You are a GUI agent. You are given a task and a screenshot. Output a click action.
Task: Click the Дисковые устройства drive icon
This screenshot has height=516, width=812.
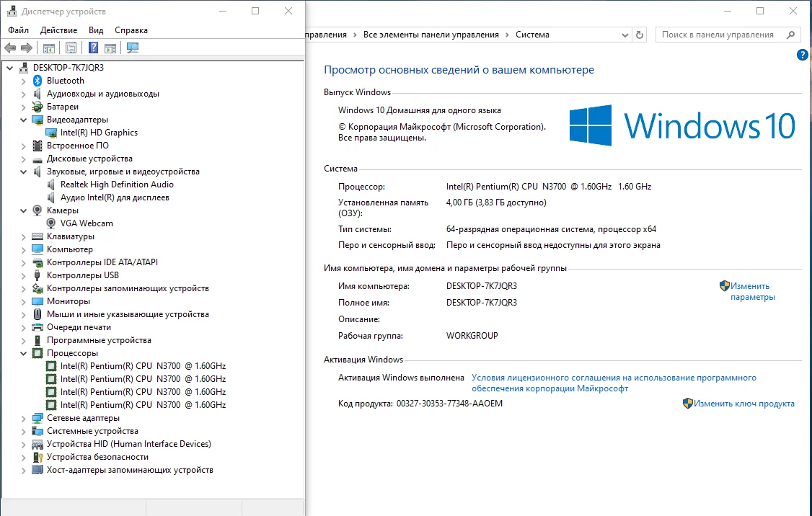[37, 159]
